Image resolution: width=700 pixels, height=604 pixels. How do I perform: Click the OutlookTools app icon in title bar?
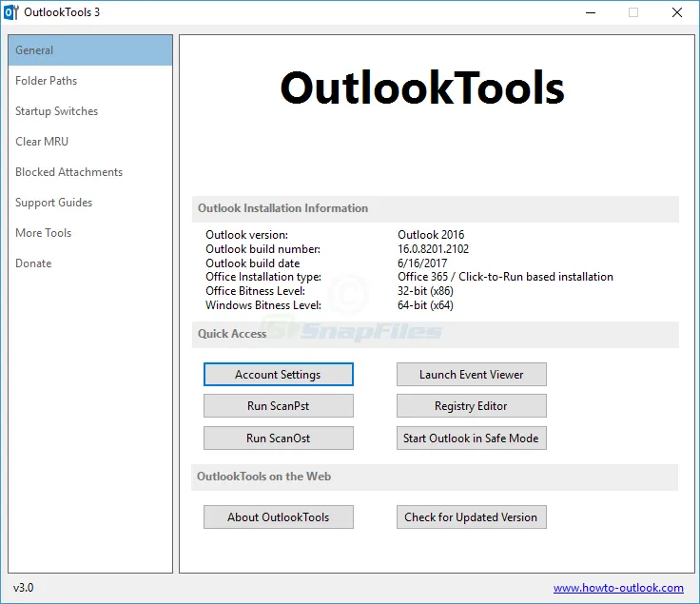pos(10,12)
